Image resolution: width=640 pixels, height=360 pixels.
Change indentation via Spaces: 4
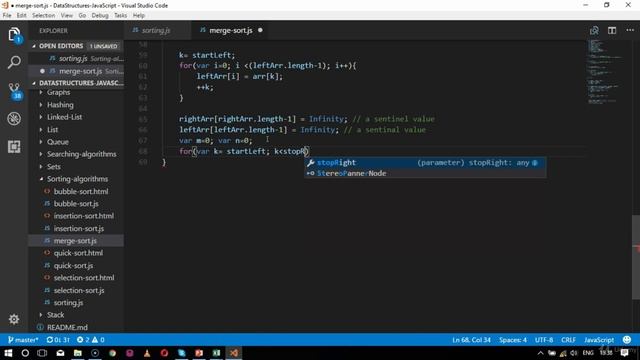click(x=513, y=340)
